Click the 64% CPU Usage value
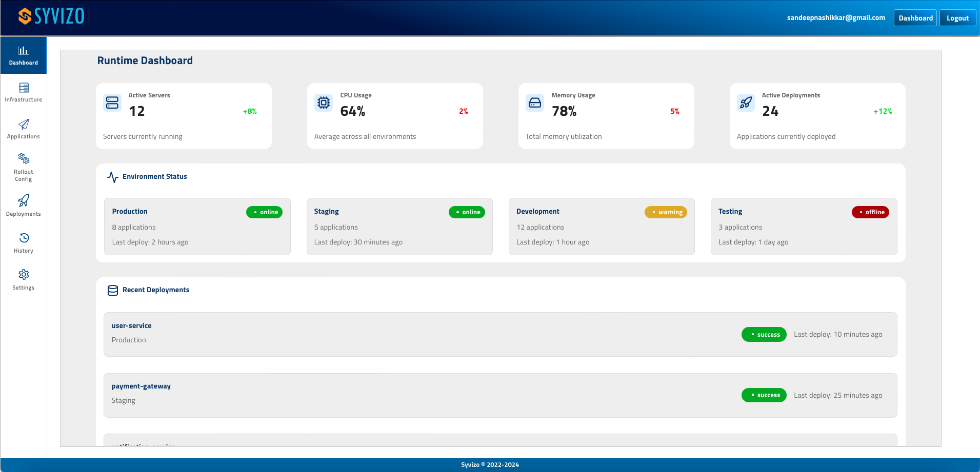The width and height of the screenshot is (980, 472). click(353, 111)
